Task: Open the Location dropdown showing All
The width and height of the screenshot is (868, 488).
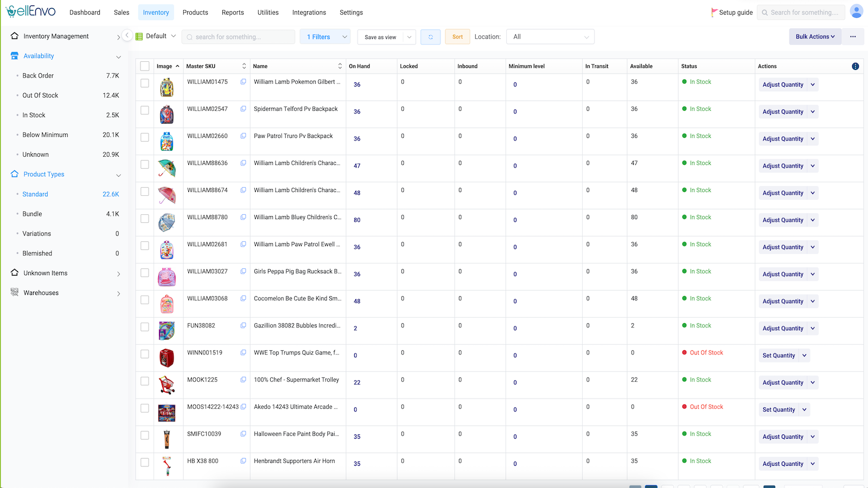Action: tap(550, 37)
